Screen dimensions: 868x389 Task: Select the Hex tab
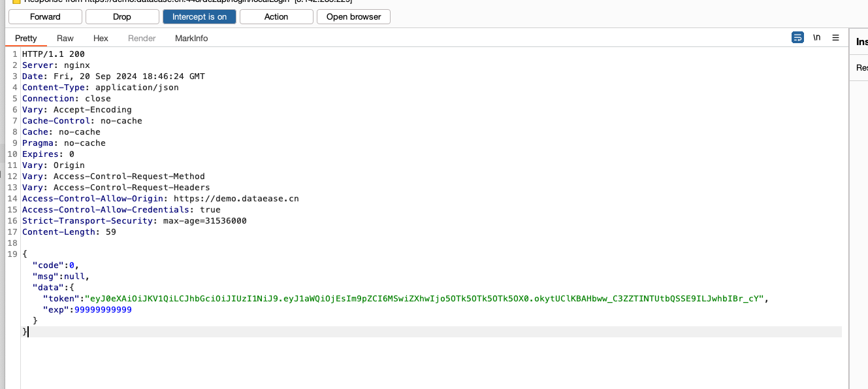[101, 39]
